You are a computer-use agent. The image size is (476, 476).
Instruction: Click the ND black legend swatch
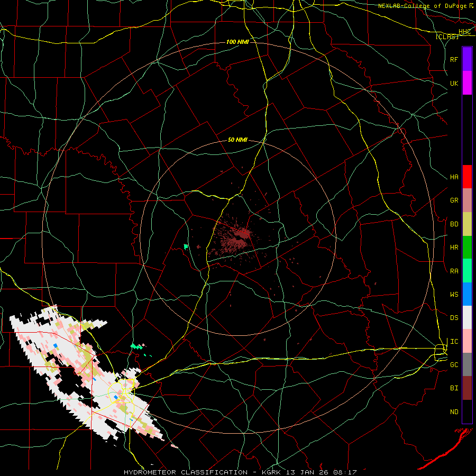[x=467, y=411]
